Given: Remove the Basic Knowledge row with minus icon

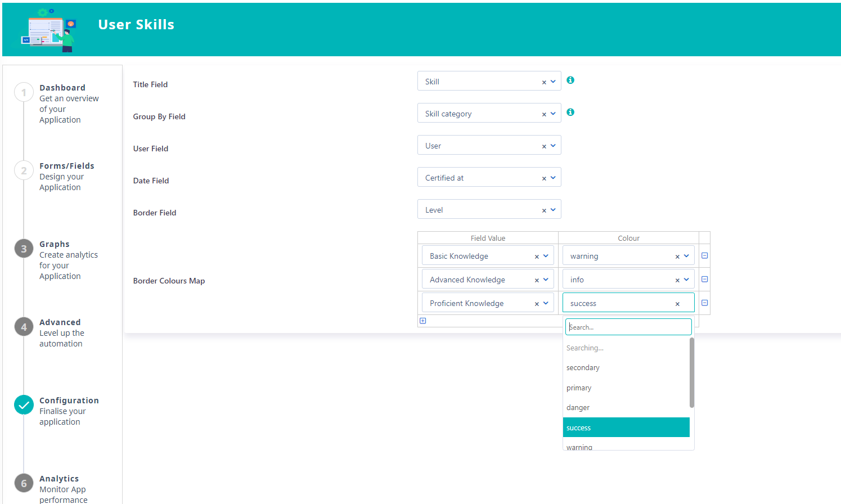Looking at the screenshot, I should [704, 255].
